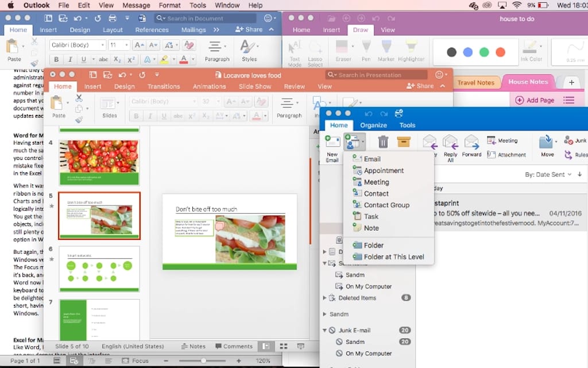
Task: Select slide 6 thumbnail in PowerPoint
Action: click(x=99, y=269)
